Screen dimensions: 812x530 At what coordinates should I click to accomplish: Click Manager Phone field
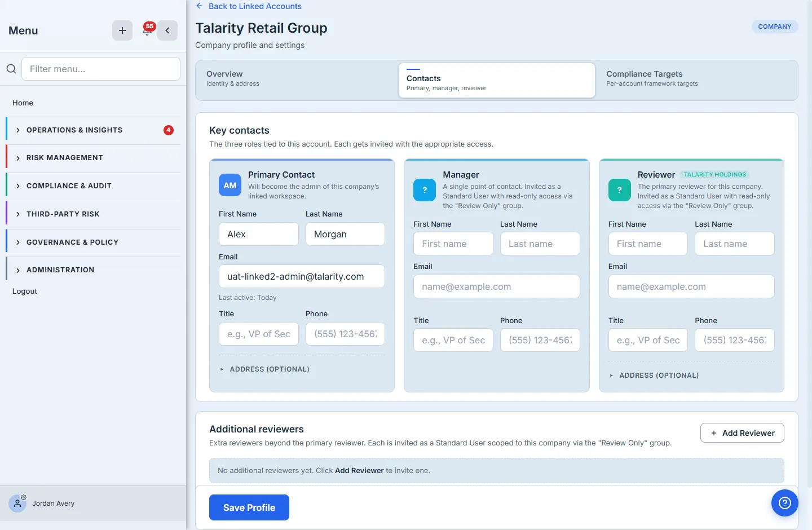tap(540, 340)
